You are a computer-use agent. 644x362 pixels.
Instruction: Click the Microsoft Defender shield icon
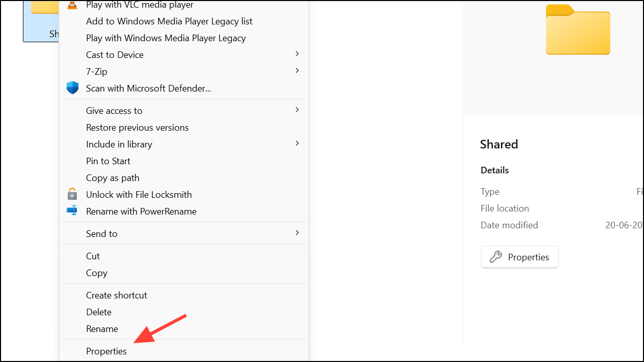73,88
